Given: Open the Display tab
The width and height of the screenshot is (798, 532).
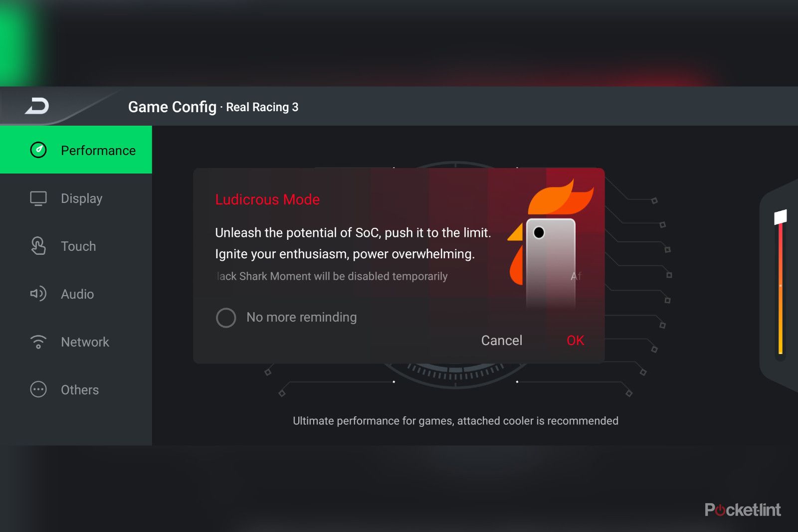Looking at the screenshot, I should [76, 198].
